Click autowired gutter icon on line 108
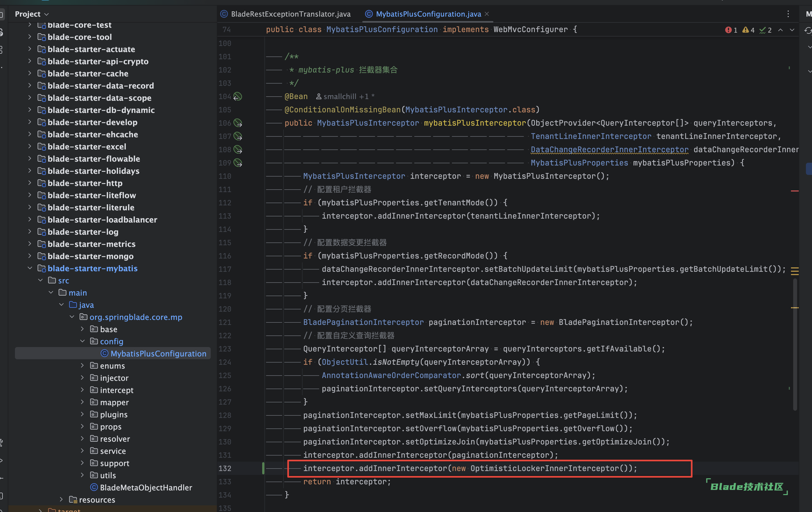 coord(238,149)
